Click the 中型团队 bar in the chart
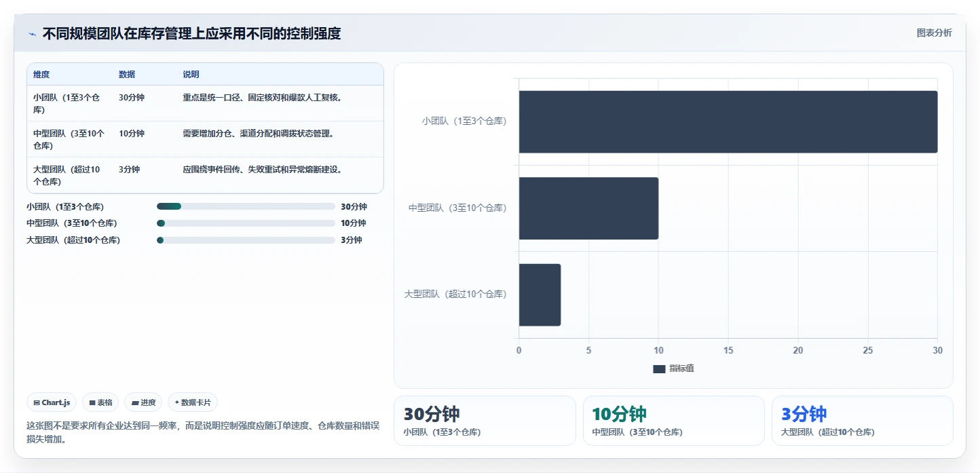Image resolution: width=980 pixels, height=473 pixels. coord(588,208)
